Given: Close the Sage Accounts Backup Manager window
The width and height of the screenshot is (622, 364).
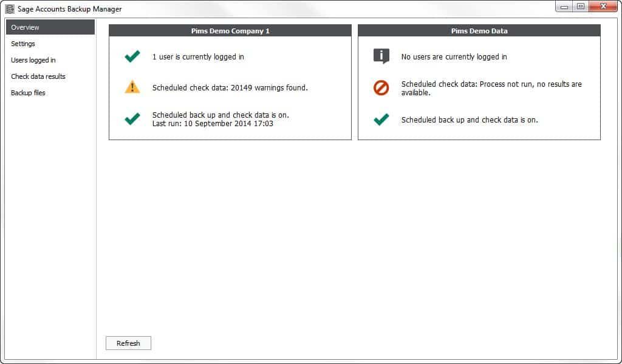Looking at the screenshot, I should coord(603,7).
